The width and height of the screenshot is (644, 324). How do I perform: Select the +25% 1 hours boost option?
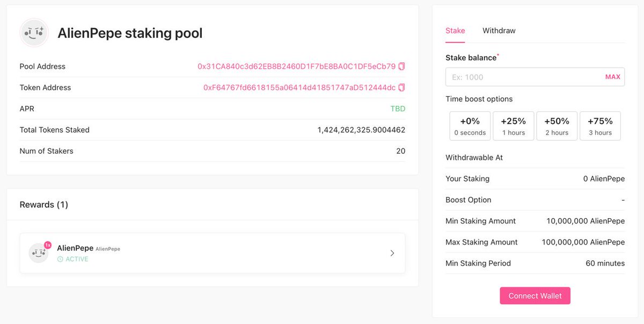514,126
